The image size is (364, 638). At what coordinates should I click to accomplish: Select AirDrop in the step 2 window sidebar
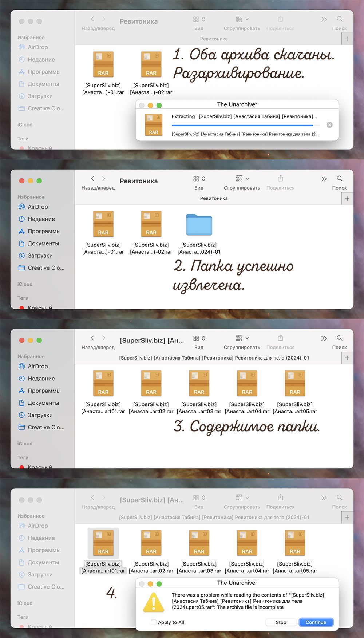click(x=37, y=207)
